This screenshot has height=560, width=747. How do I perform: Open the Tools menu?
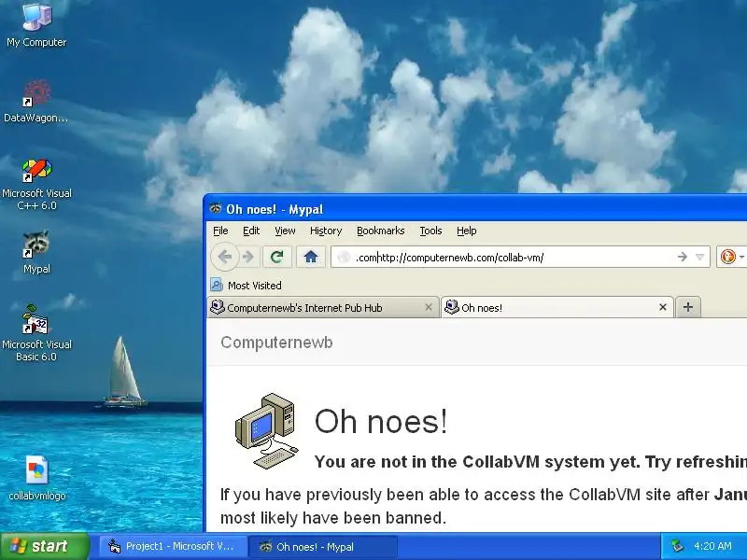pos(430,231)
